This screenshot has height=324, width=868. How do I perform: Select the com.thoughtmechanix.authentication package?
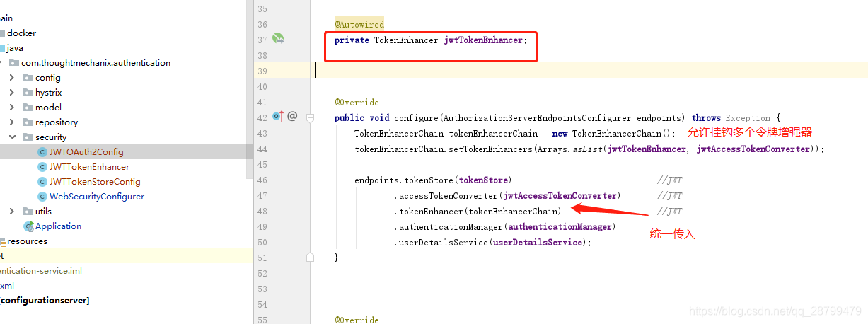pos(96,63)
